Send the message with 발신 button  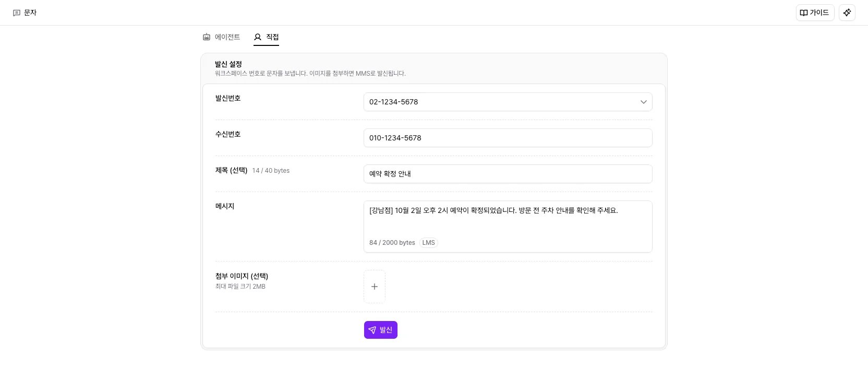[x=381, y=330]
